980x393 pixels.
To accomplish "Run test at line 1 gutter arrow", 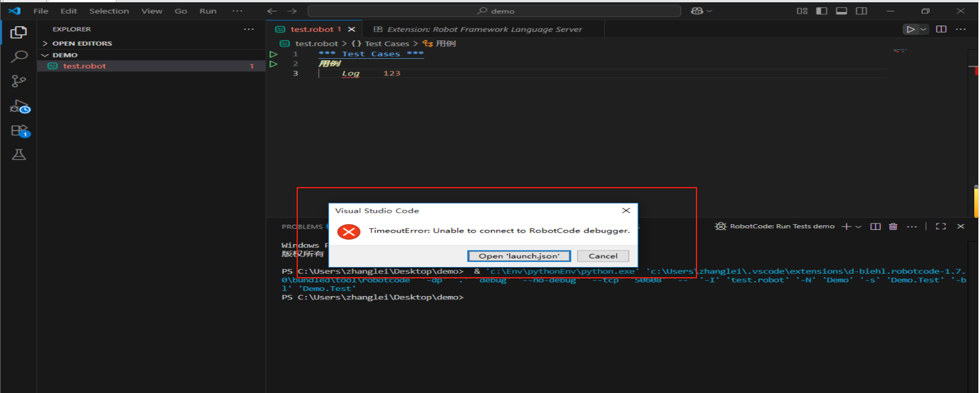I will tap(274, 54).
